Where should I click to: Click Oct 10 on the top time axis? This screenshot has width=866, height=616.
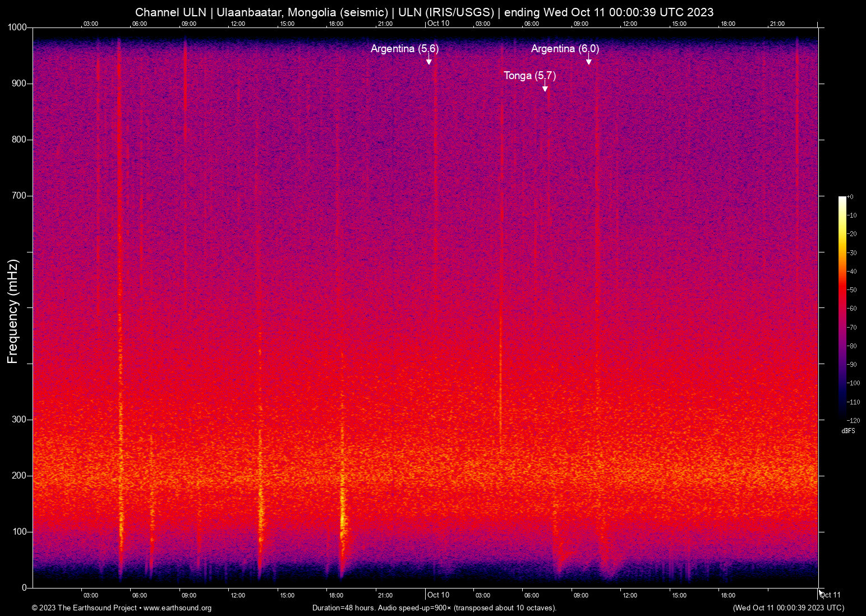coord(438,24)
